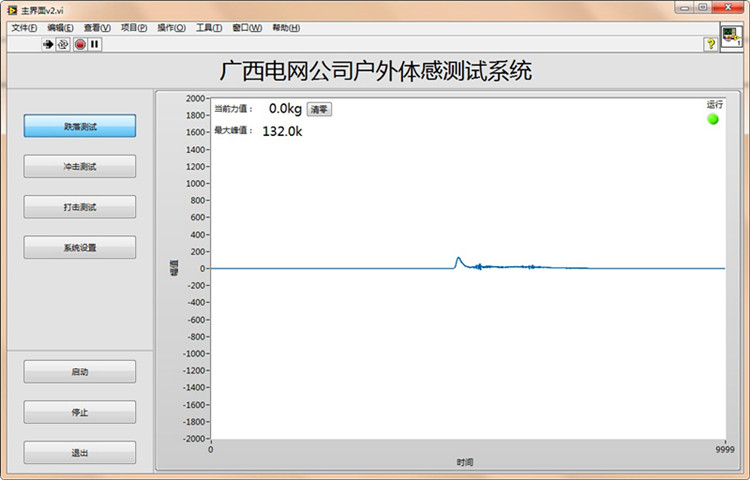Close the 主界面v2.vi window
Image resolution: width=750 pixels, height=480 pixels.
tap(727, 7)
